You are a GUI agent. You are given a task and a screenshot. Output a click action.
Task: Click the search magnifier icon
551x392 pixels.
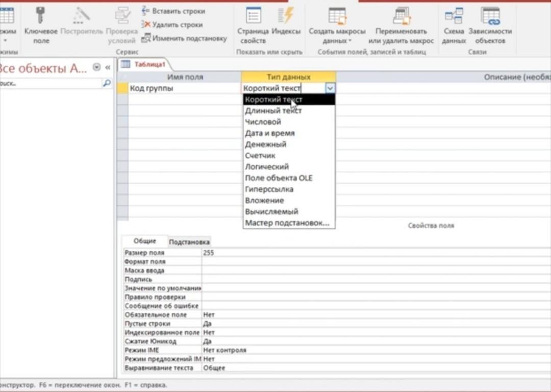pos(107,83)
